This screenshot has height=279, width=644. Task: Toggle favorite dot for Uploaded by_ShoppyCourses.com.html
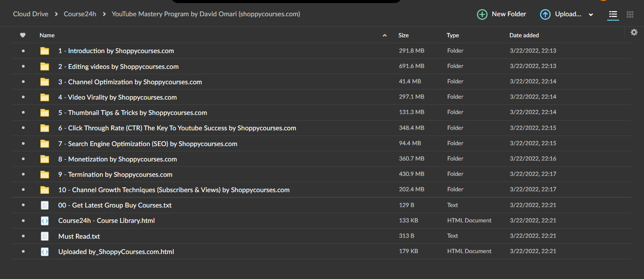tap(23, 252)
